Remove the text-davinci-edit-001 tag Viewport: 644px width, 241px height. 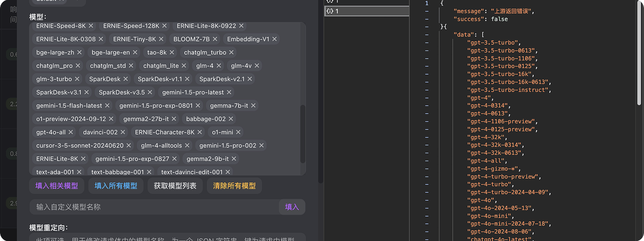pos(228,172)
